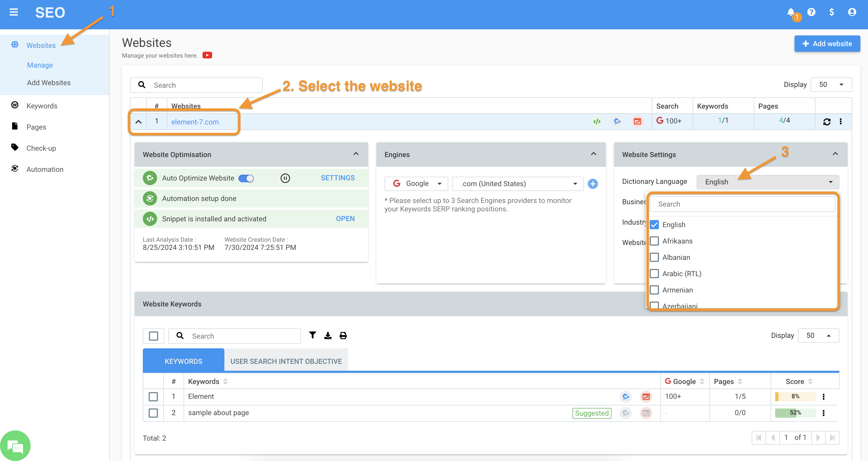868x461 pixels.
Task: Open the .com (United States) region dropdown
Action: [518, 184]
